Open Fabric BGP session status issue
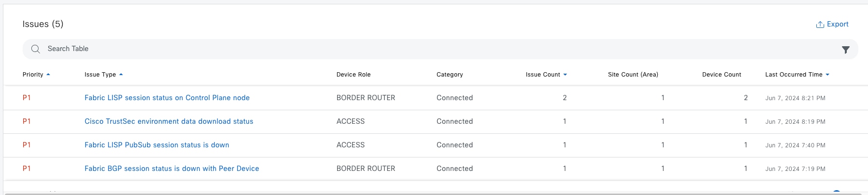 [x=172, y=169]
